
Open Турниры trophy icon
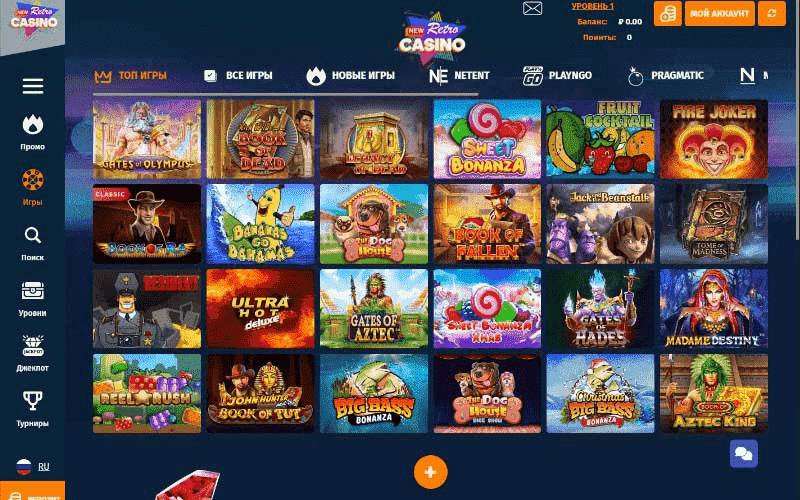click(33, 401)
